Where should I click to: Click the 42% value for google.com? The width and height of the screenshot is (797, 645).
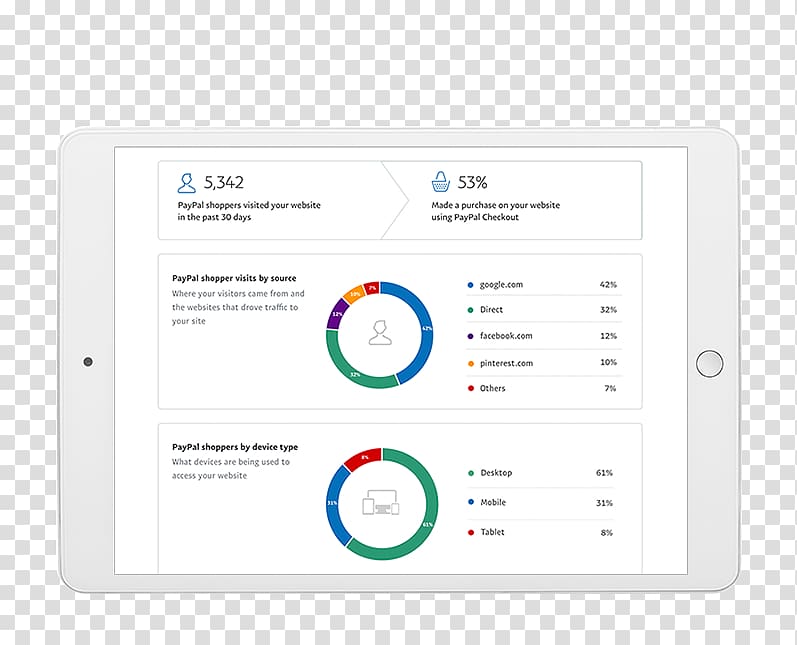click(608, 285)
